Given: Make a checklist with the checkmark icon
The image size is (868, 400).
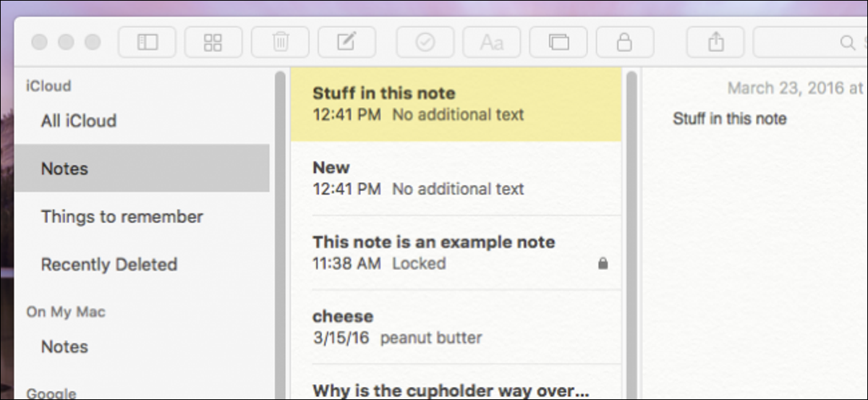Looking at the screenshot, I should (425, 42).
